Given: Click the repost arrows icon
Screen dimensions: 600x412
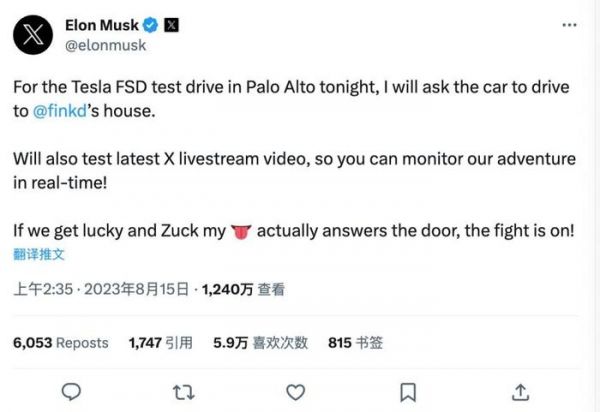Looking at the screenshot, I should [x=183, y=390].
